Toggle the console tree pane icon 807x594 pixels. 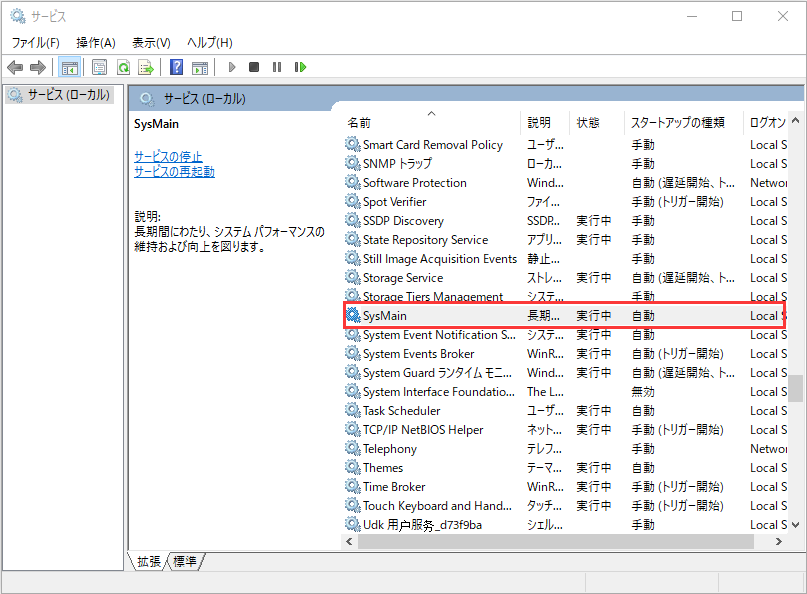(68, 67)
